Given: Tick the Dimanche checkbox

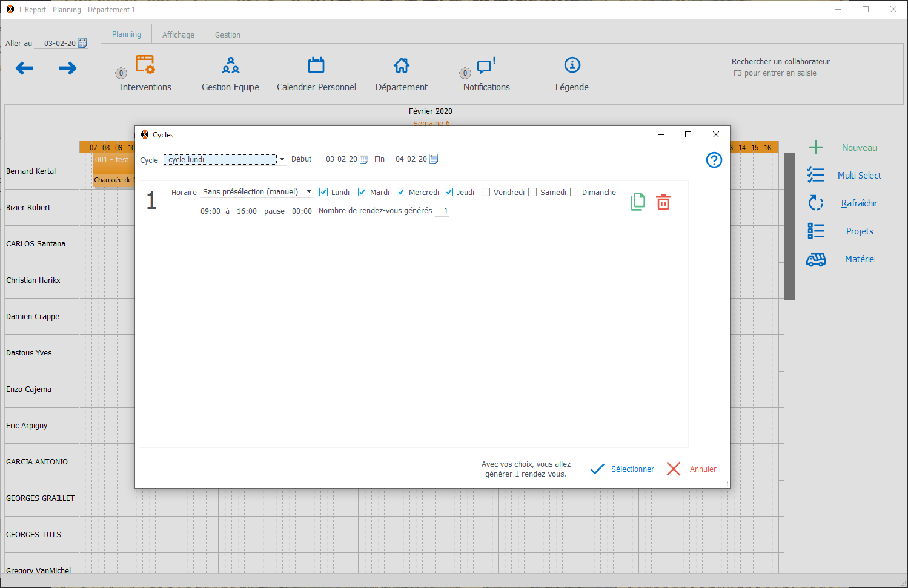Looking at the screenshot, I should [x=574, y=192].
